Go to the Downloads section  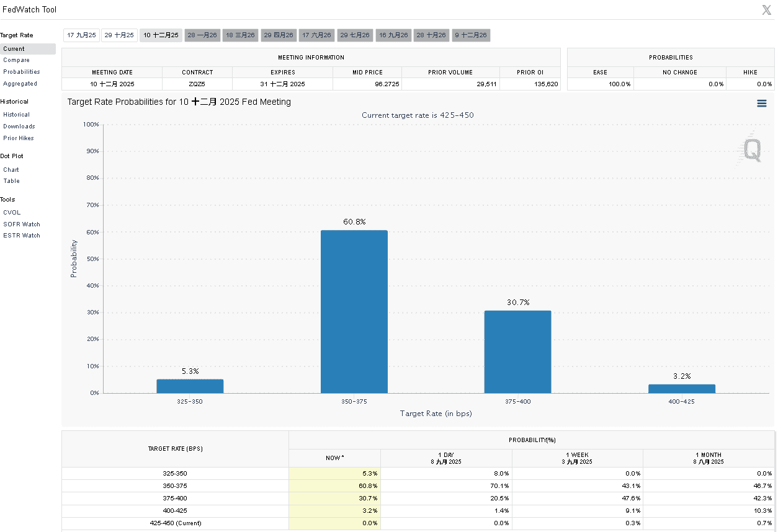pos(19,126)
